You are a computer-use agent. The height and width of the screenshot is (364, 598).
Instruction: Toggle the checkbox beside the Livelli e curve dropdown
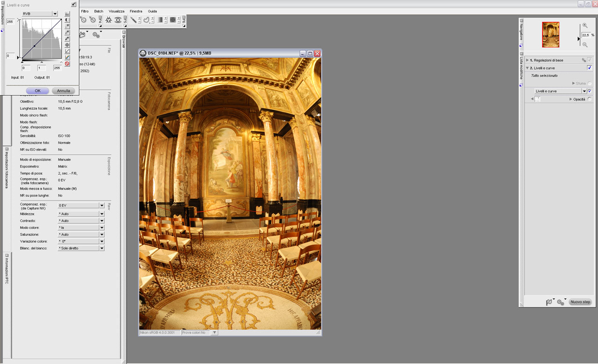click(590, 91)
